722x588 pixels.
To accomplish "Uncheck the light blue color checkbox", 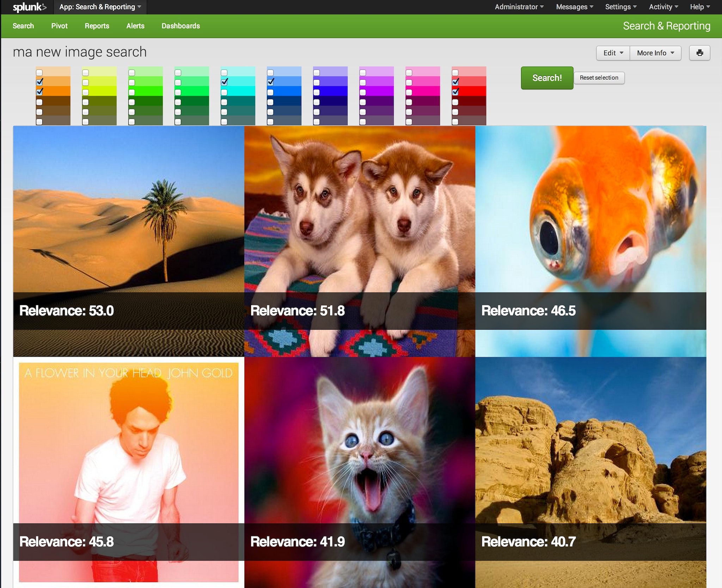I will point(270,82).
